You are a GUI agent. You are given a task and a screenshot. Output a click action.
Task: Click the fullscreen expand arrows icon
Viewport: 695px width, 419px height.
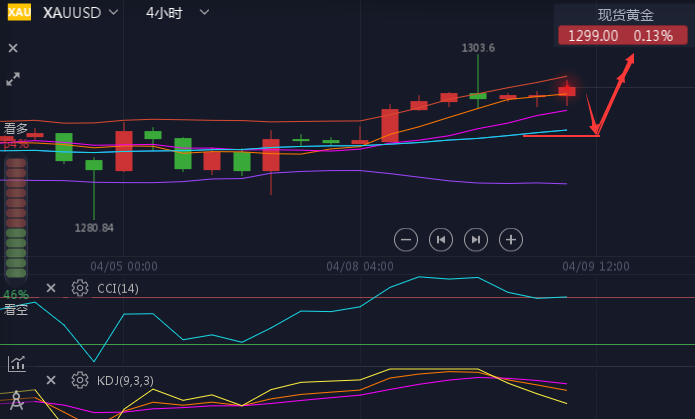[13, 79]
